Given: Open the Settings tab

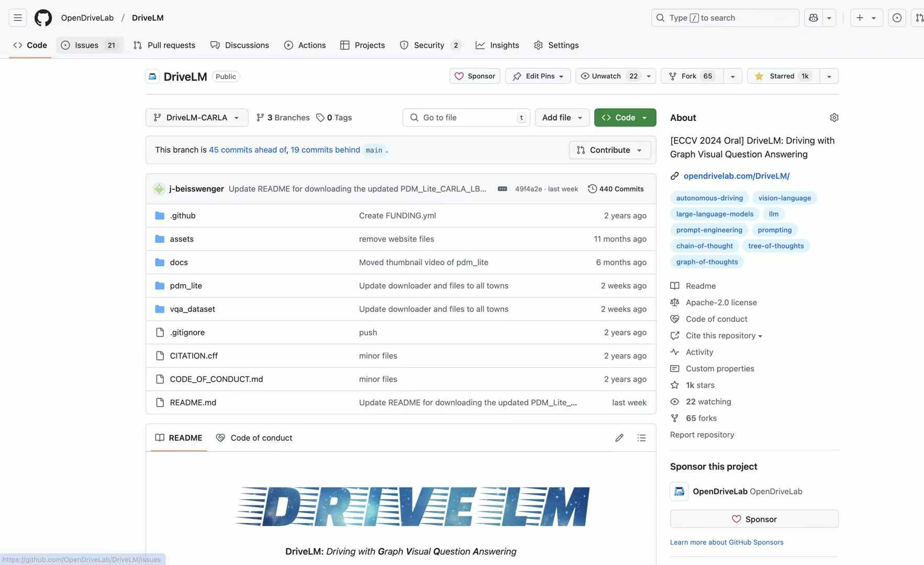Looking at the screenshot, I should coord(556,45).
